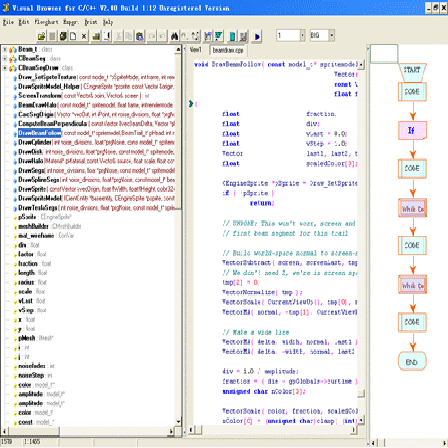Click the tree panel scroll-up arrow
Image resolution: width=448 pixels, height=448 pixels.
pyautogui.click(x=178, y=50)
